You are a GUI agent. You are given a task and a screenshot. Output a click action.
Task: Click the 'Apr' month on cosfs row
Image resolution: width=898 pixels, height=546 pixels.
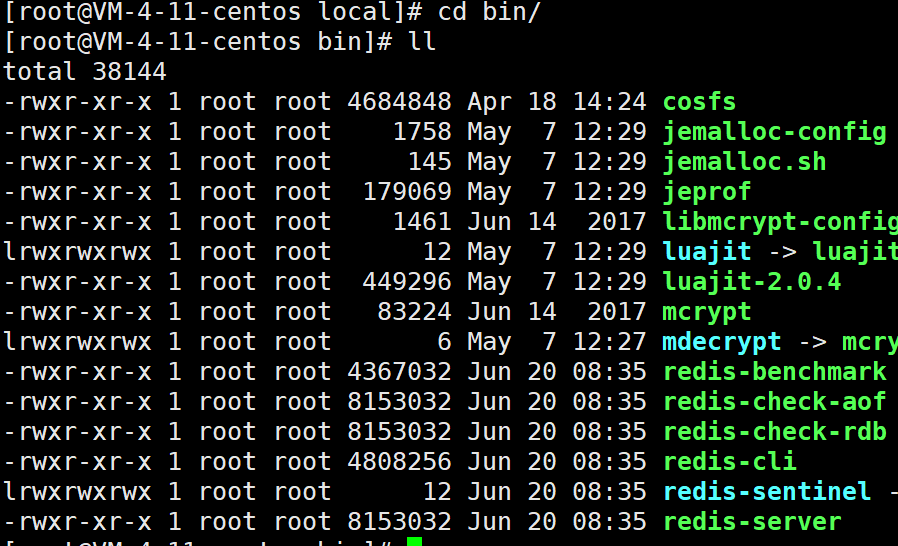[490, 103]
